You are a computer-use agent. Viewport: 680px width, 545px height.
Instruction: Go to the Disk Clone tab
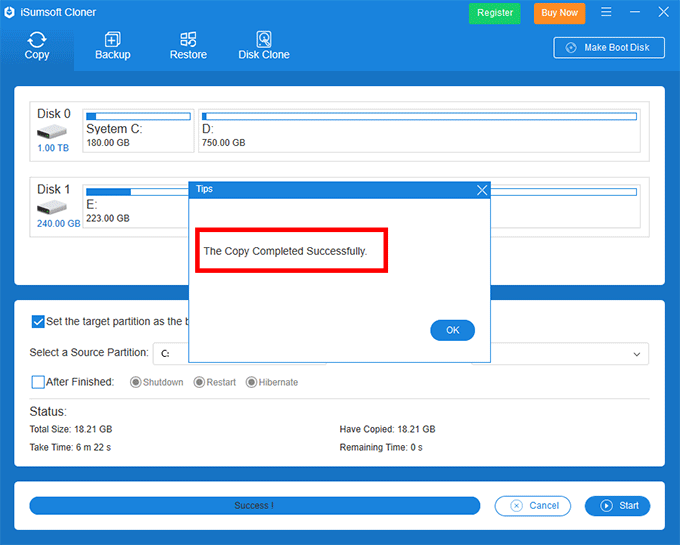point(264,46)
